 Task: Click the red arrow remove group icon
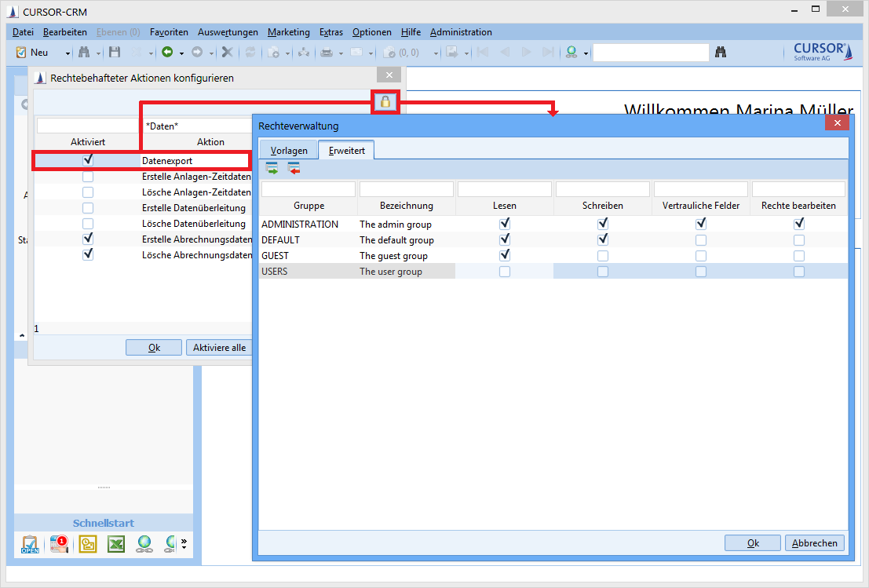294,168
